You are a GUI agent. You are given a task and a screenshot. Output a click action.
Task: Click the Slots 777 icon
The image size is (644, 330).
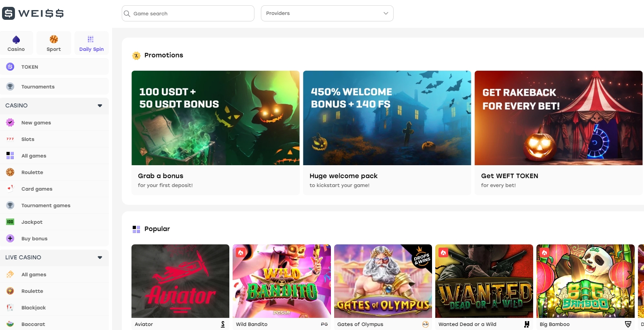tap(10, 139)
